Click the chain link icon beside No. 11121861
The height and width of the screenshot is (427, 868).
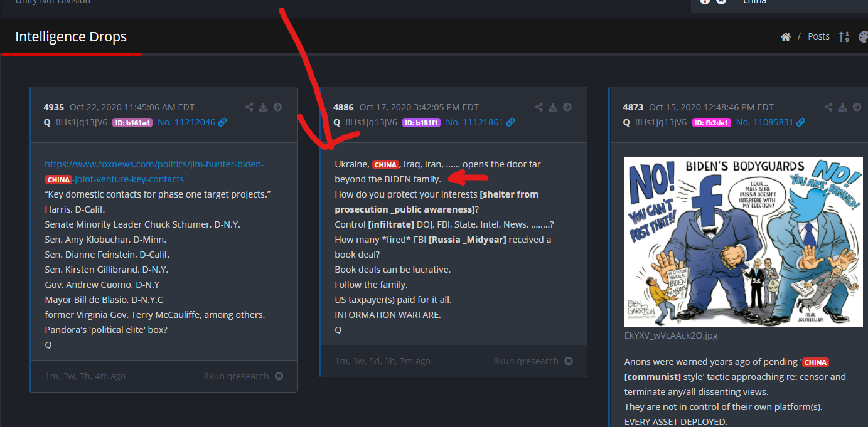(510, 122)
